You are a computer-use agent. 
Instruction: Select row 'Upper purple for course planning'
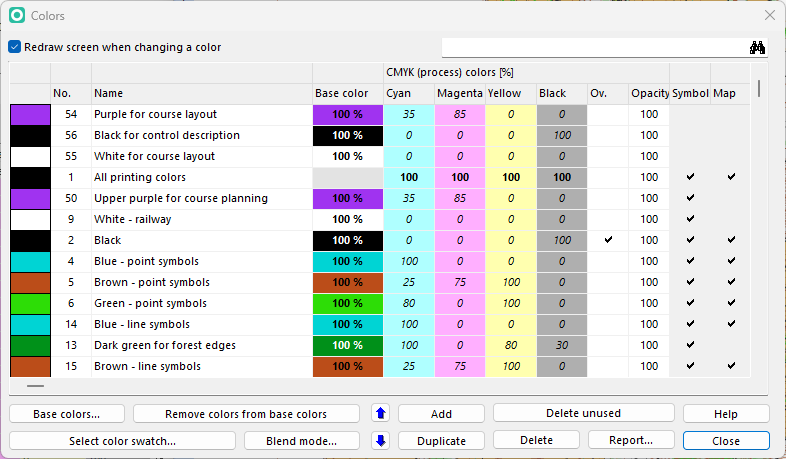[380, 198]
